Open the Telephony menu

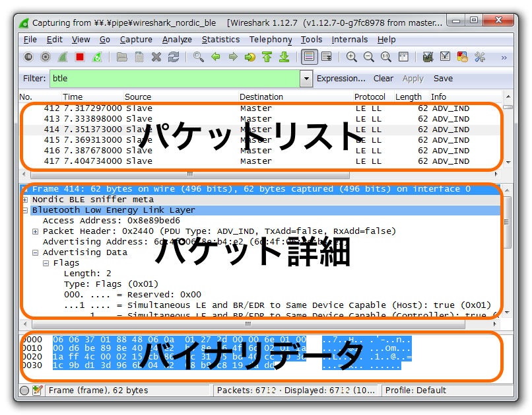(x=271, y=40)
